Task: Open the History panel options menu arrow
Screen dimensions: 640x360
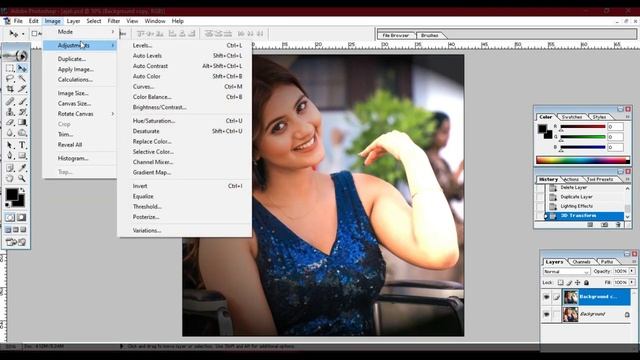Action: tap(628, 179)
